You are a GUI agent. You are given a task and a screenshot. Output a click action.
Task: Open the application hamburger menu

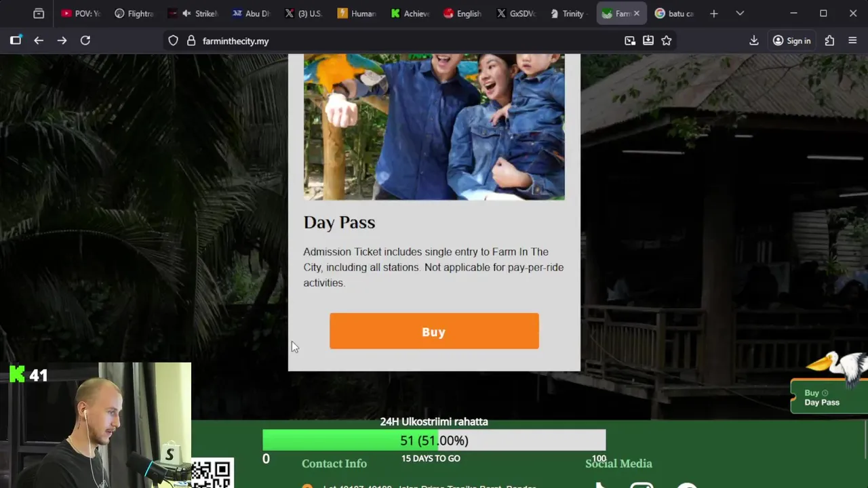852,41
